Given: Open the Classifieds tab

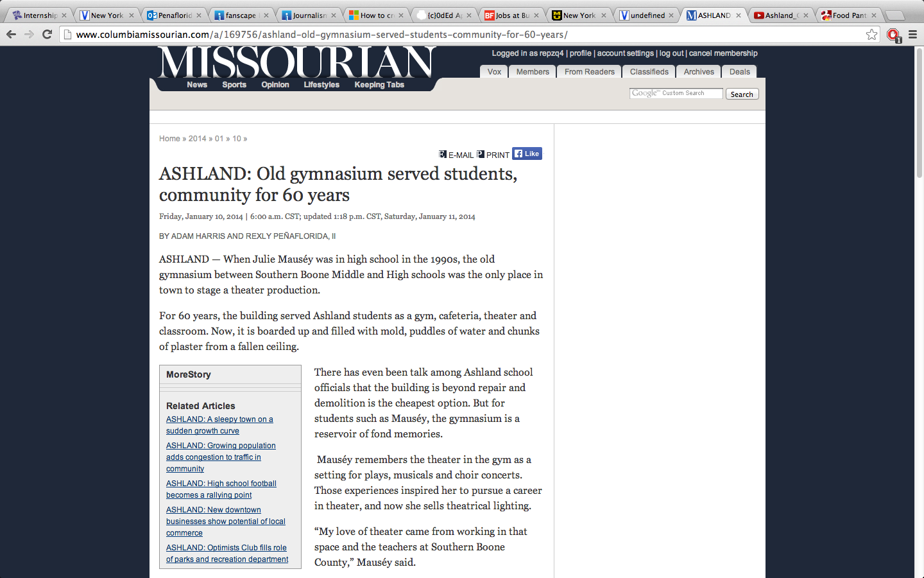Looking at the screenshot, I should pyautogui.click(x=649, y=72).
